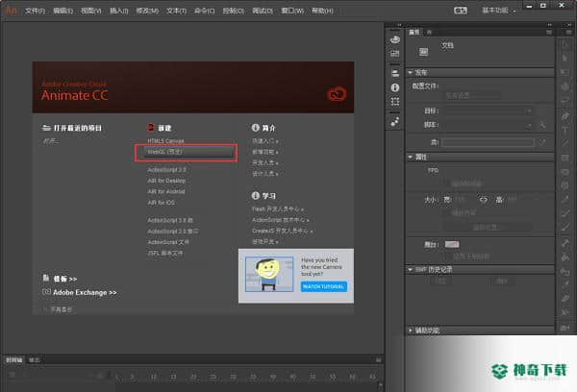This screenshot has width=577, height=392.
Task: Select the Rectangle tool in tools panel
Action: pyautogui.click(x=564, y=158)
